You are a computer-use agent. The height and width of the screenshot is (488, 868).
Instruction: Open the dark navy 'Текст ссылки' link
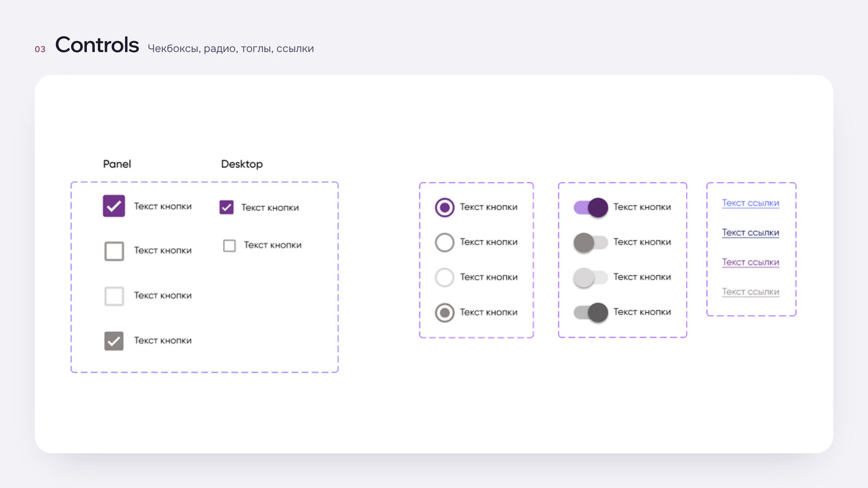tap(750, 233)
